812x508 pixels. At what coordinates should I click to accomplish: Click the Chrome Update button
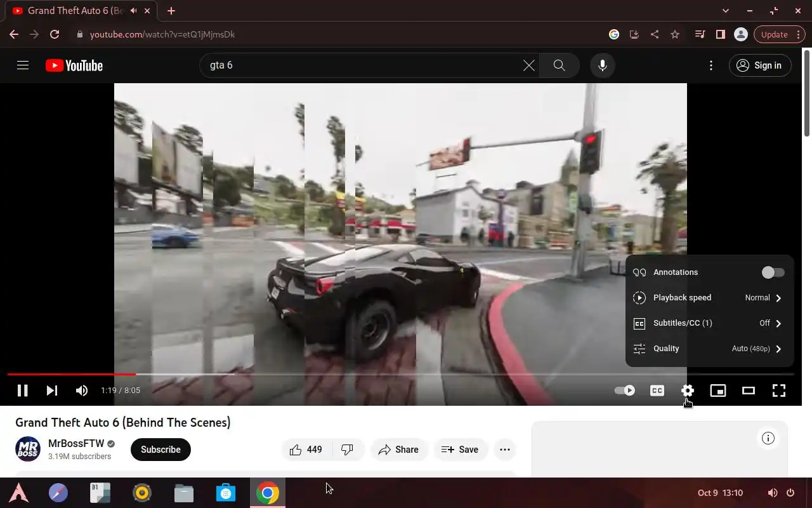774,34
